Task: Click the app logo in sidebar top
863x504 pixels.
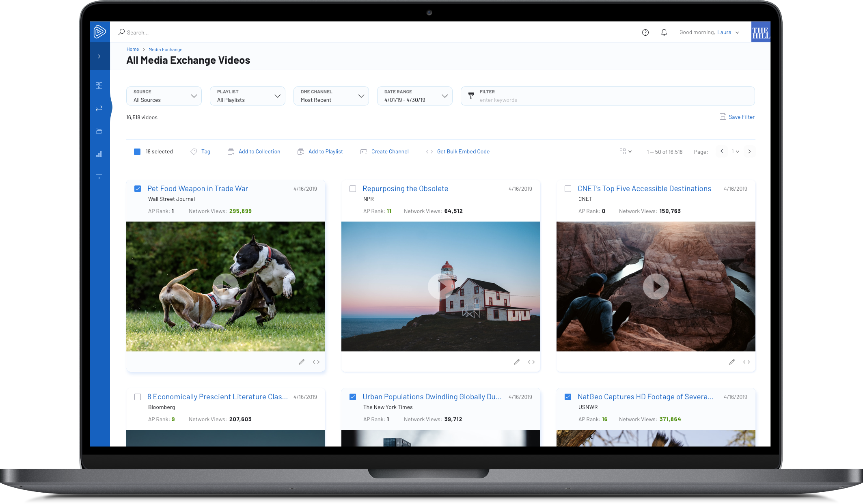Action: point(99,32)
